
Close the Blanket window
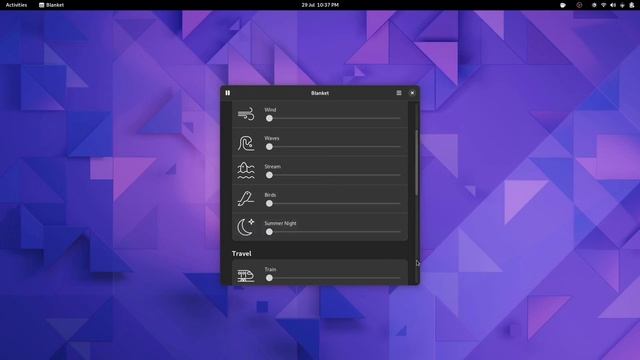(x=412, y=93)
